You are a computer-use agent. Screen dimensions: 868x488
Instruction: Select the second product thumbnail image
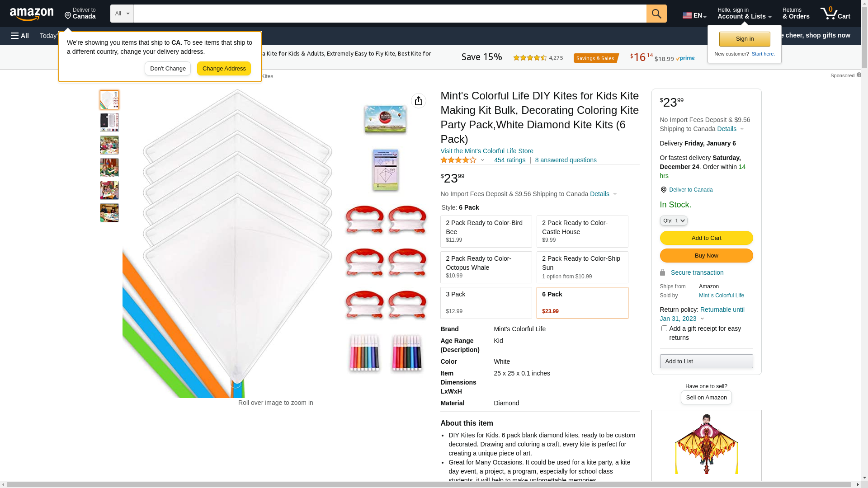pos(109,122)
